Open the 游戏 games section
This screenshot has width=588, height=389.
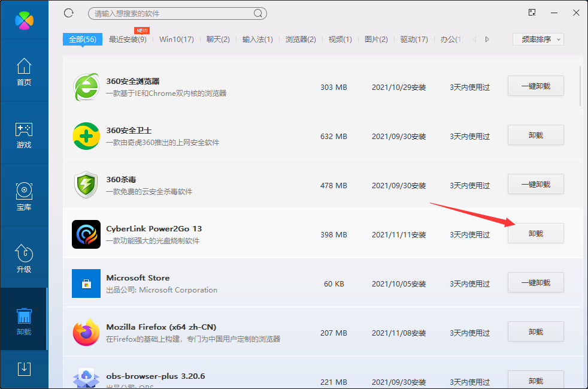click(x=24, y=135)
